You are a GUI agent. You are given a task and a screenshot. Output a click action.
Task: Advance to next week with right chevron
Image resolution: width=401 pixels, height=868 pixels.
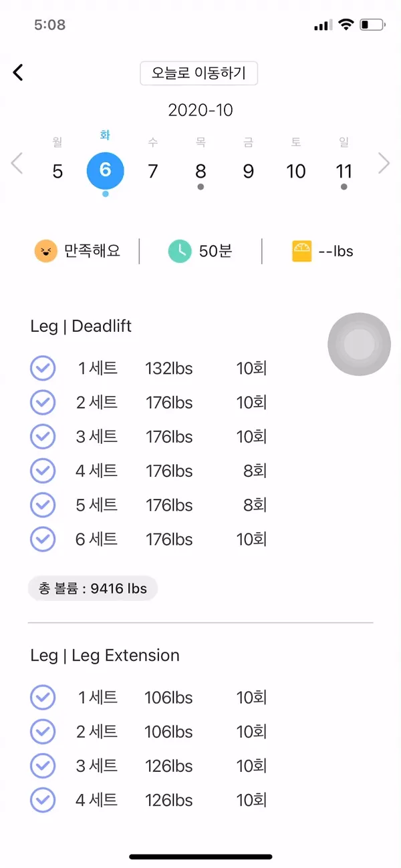tap(384, 164)
